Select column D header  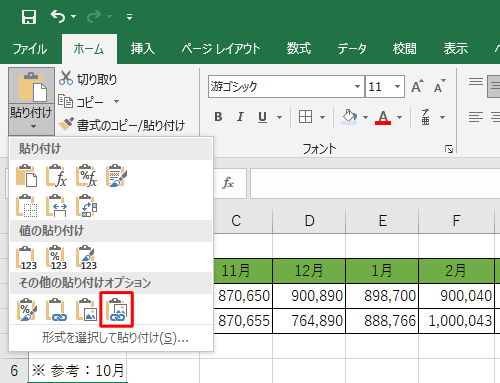[309, 221]
